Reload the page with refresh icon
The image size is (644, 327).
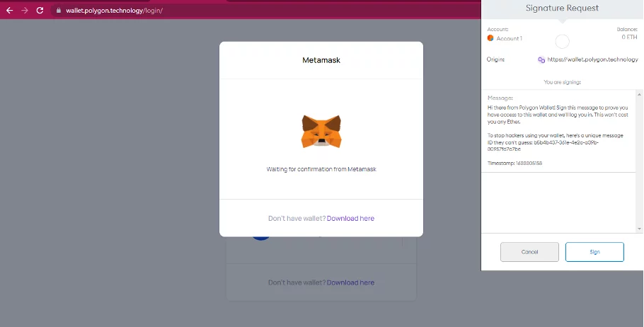(x=40, y=11)
